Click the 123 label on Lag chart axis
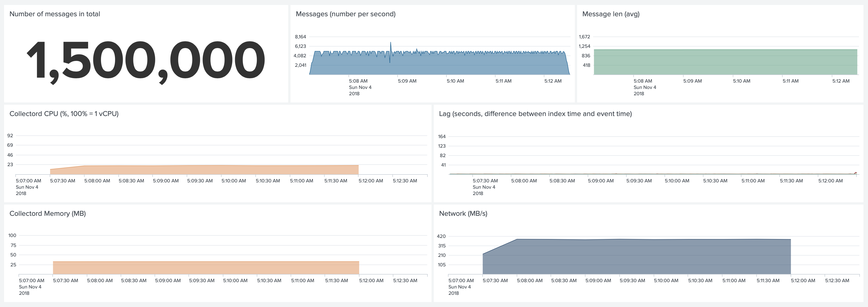Screen dimensions: 868x307 442,146
